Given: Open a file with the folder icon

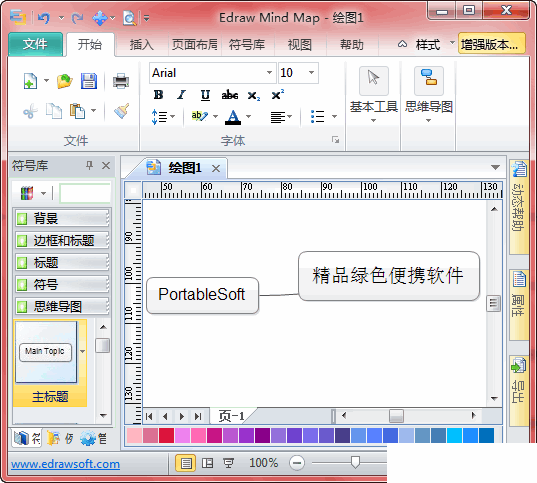Looking at the screenshot, I should click(64, 81).
